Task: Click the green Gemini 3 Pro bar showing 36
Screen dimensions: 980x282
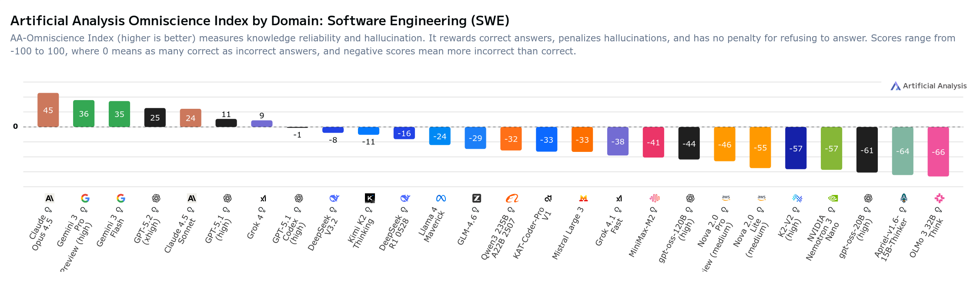Action: pyautogui.click(x=84, y=114)
